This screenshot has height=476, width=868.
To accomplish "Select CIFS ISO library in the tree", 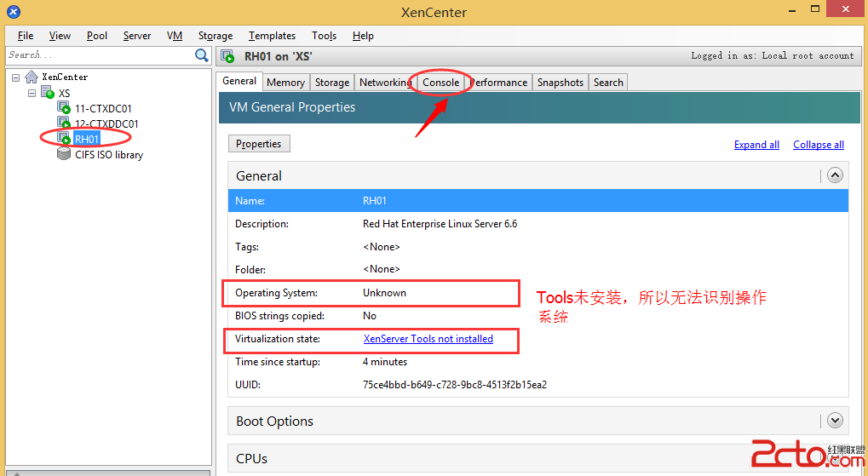I will tap(109, 154).
